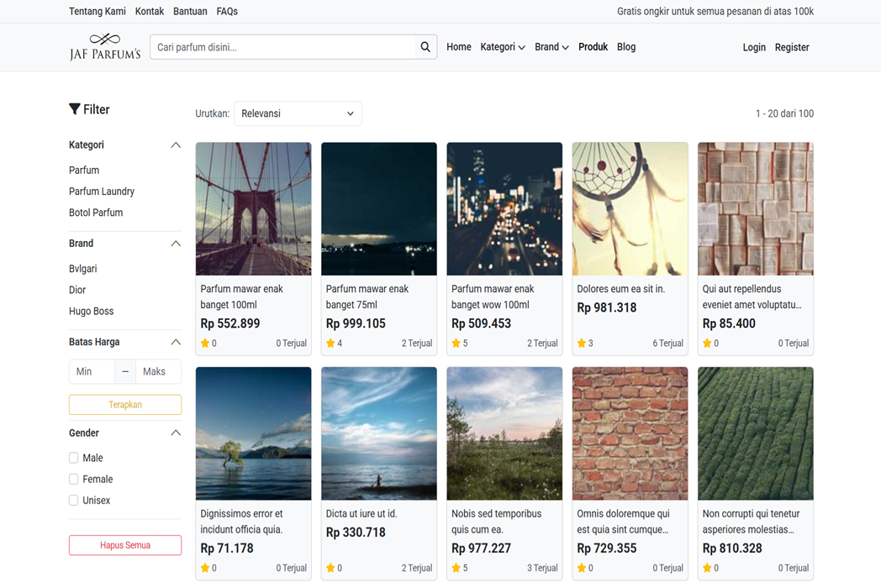Image resolution: width=881 pixels, height=588 pixels.
Task: Collapse Kategori filter section chevron
Action: (x=176, y=145)
